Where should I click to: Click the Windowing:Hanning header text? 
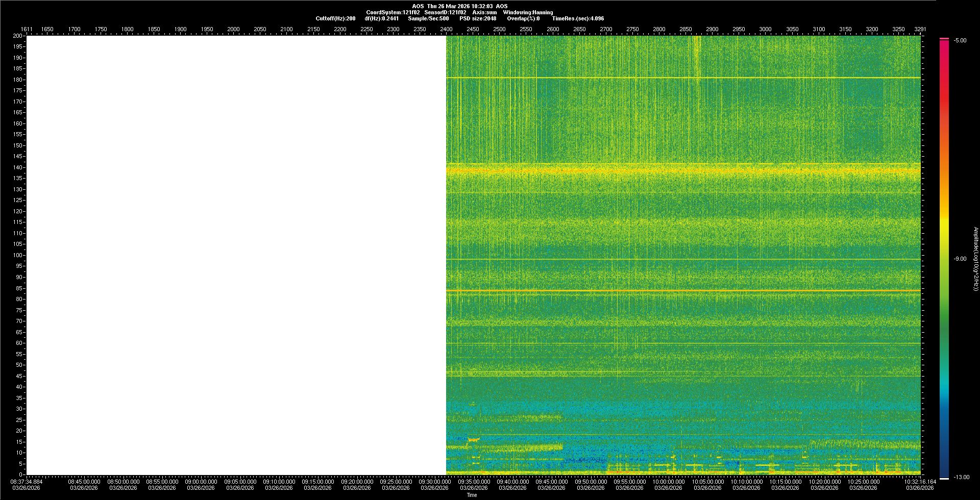[x=528, y=12]
